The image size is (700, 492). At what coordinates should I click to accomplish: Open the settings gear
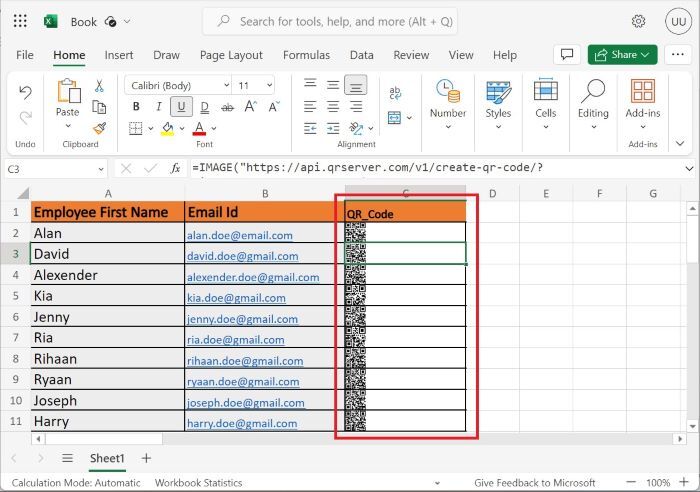coord(638,21)
